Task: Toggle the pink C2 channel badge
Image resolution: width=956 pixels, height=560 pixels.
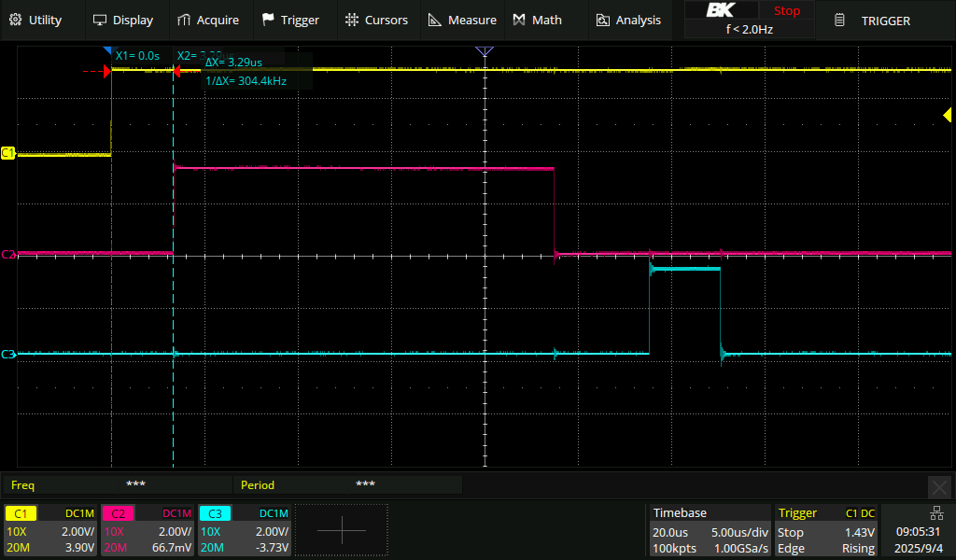Action: point(118,513)
